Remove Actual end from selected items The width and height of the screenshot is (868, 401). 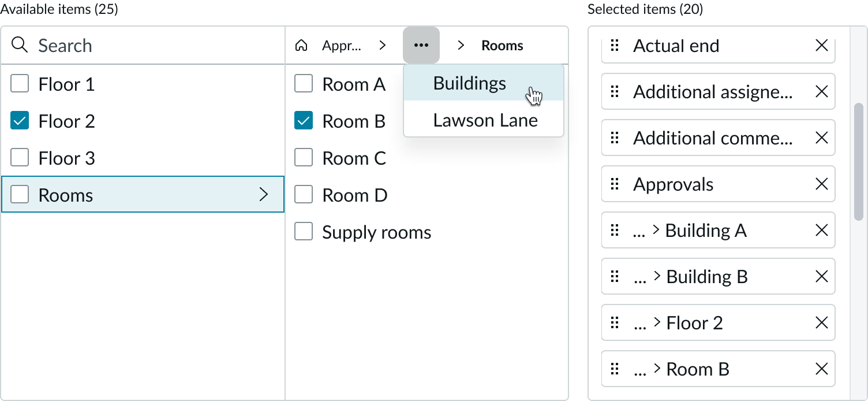point(822,45)
